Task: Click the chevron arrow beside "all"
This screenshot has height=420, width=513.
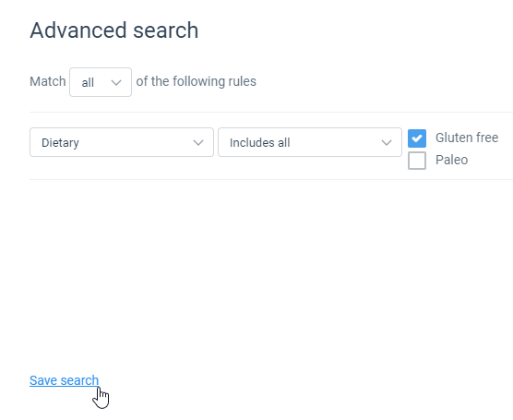Action: pyautogui.click(x=116, y=82)
